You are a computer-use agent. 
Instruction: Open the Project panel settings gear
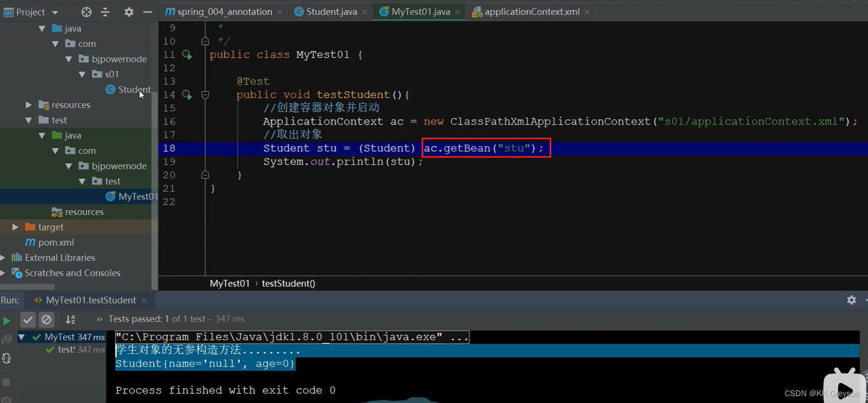pos(129,12)
